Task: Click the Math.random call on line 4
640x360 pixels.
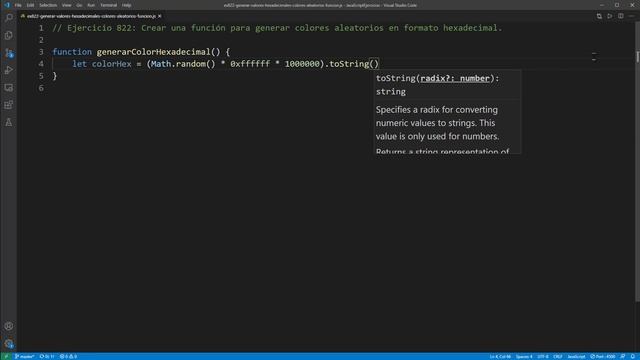Action: click(183, 64)
